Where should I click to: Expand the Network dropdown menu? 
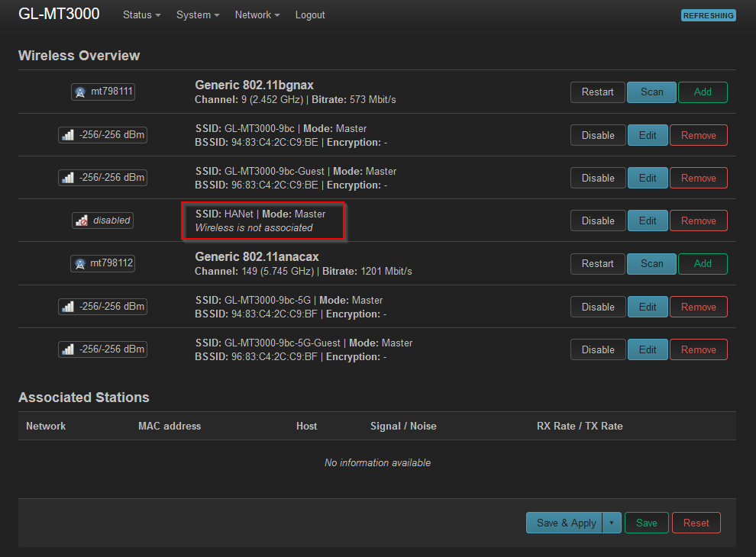click(257, 15)
